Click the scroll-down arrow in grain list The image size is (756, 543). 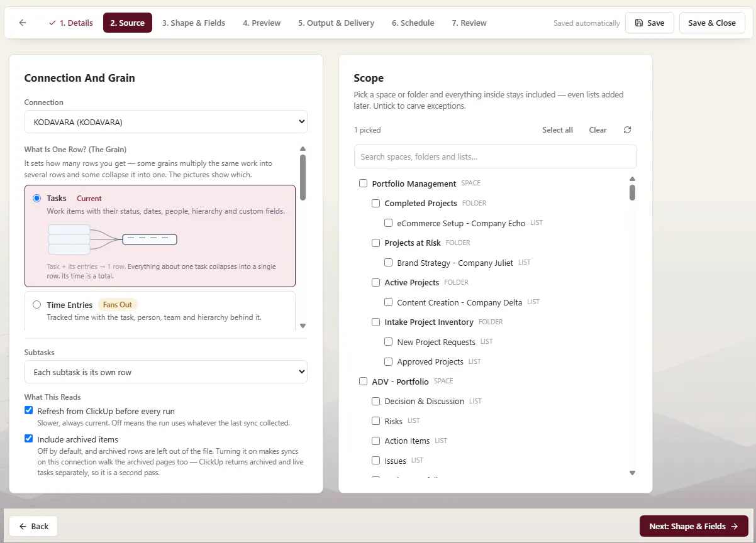coord(303,326)
